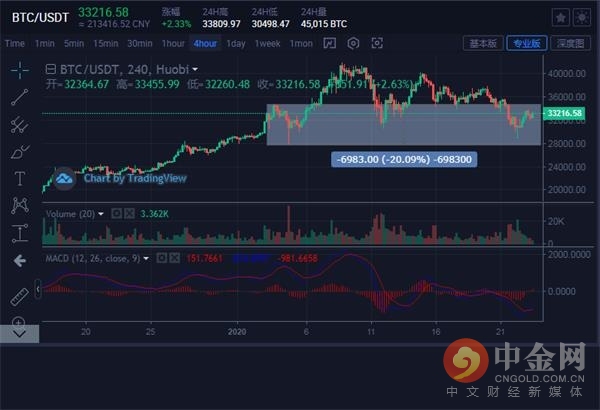Collapse the left drawing toolbar handle
Screen dimensions: 600x410
coord(38,289)
